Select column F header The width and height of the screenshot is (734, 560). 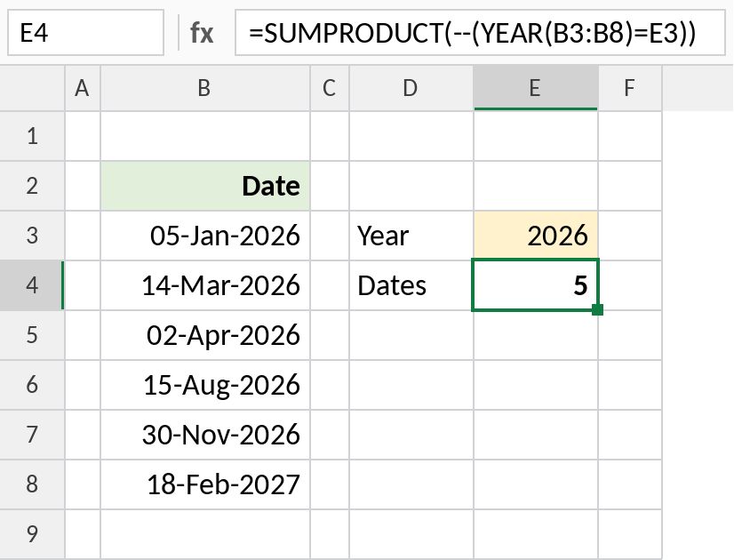630,88
